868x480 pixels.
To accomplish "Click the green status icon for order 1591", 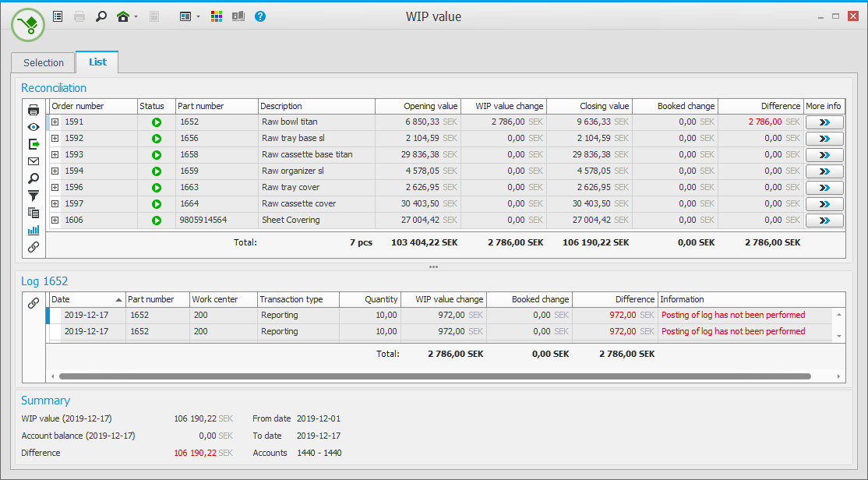I will [157, 122].
